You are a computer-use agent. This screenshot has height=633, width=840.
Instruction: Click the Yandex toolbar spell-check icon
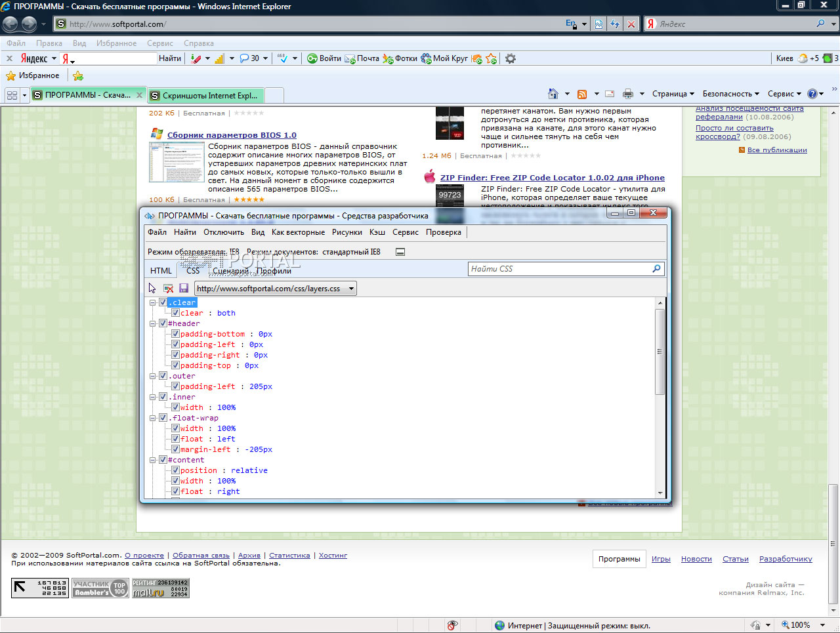tap(282, 58)
